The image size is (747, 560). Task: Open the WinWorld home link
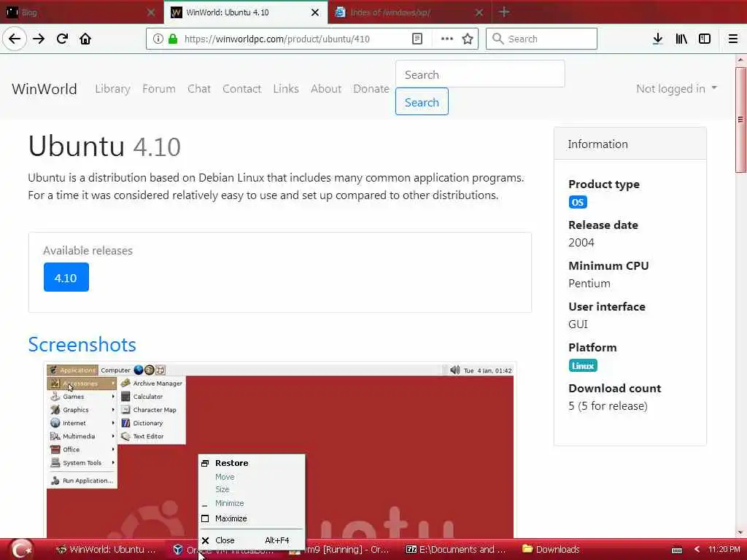[44, 89]
